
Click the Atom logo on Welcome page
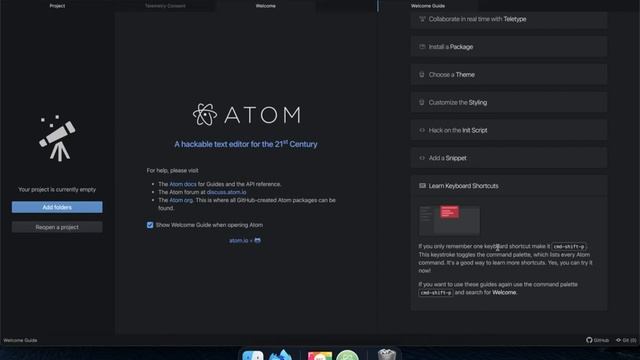click(247, 115)
